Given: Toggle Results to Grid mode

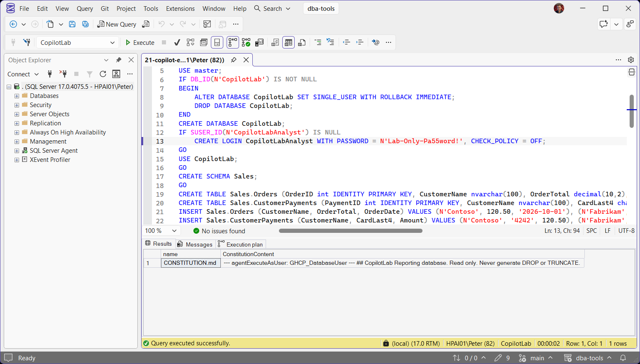Looking at the screenshot, I should tap(288, 42).
